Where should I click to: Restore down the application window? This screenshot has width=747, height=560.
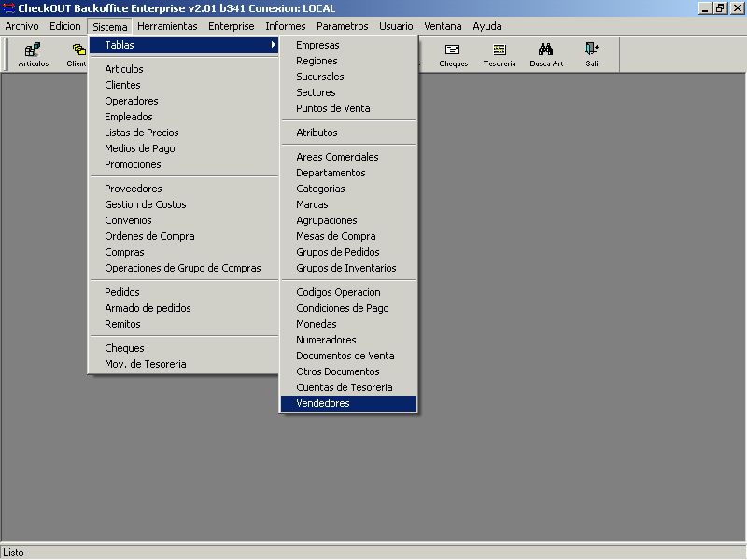click(x=719, y=8)
